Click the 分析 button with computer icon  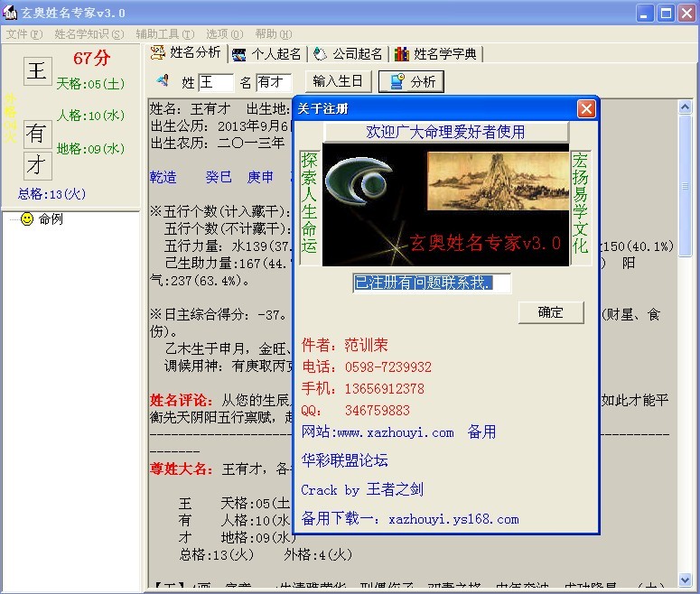click(x=412, y=82)
